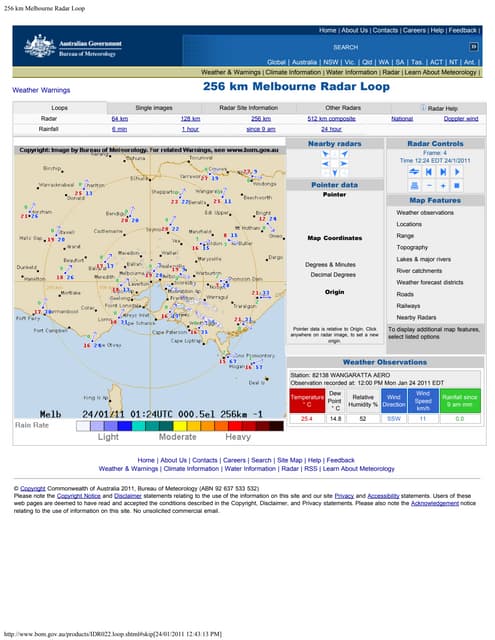Click the bright red heavy rain swatch
495x640 pixels.
[235, 426]
